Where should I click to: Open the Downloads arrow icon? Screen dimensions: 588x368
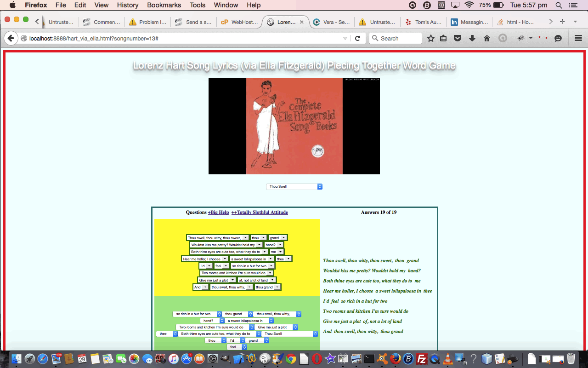[472, 39]
